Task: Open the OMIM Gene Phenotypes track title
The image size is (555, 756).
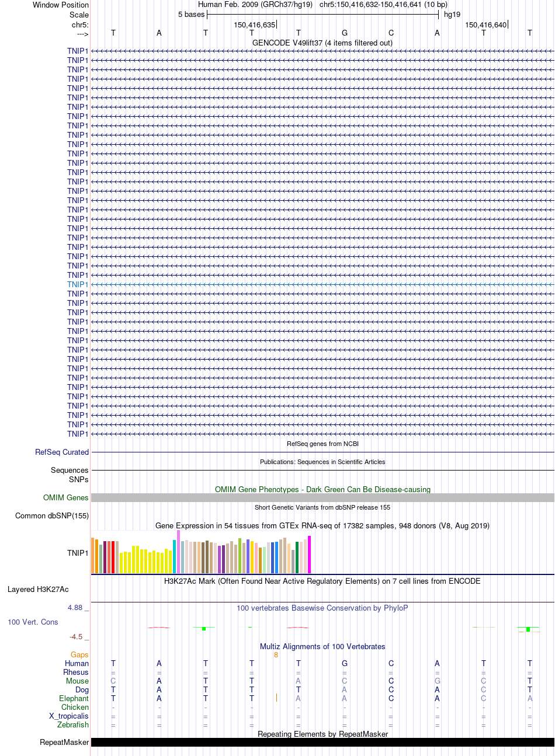Action: (x=322, y=489)
